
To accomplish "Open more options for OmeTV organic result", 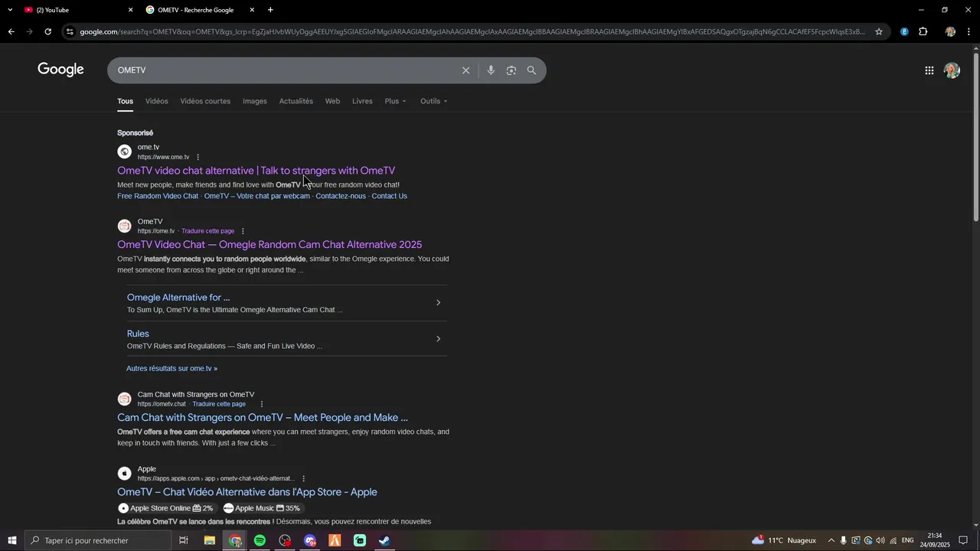I will tap(243, 231).
